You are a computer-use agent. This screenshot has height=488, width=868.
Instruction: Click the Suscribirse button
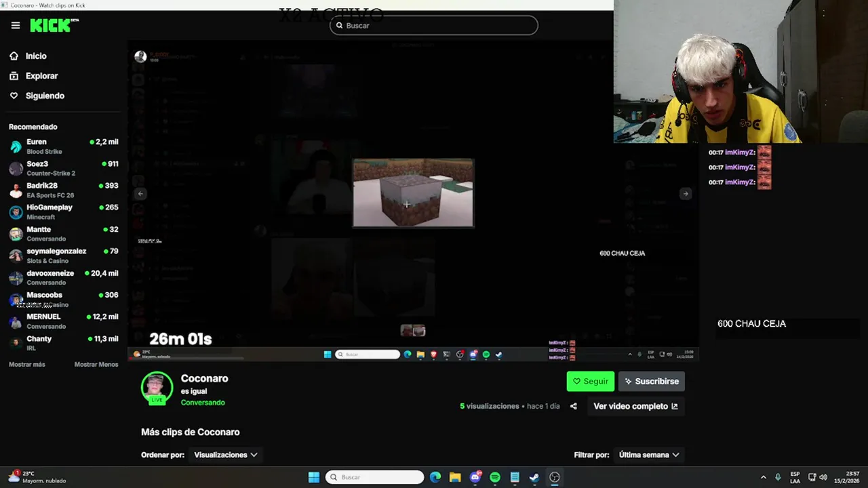click(x=652, y=382)
